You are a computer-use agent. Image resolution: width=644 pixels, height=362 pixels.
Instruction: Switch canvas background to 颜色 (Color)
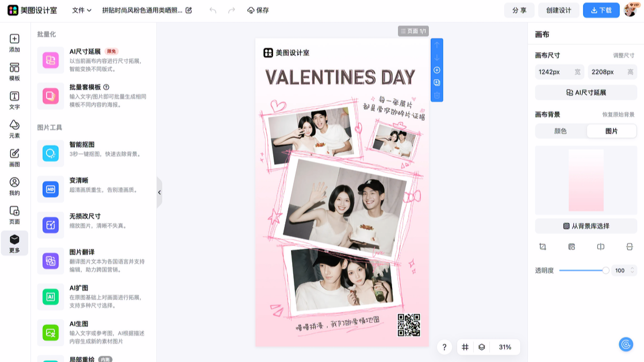(560, 131)
